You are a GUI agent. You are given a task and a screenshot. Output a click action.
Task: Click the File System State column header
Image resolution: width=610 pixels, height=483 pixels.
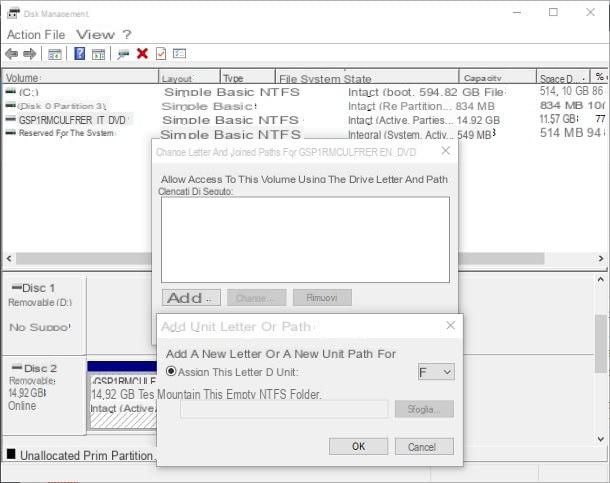click(367, 77)
